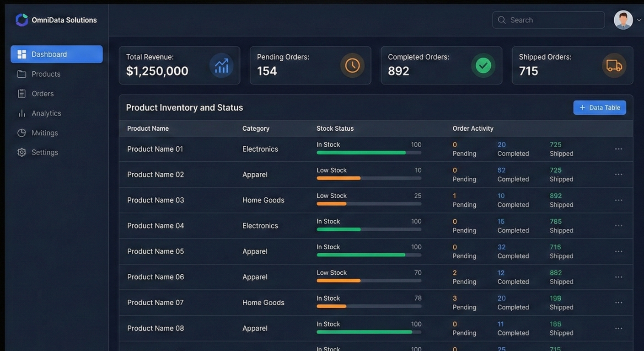The height and width of the screenshot is (351, 644).
Task: Select Dashboard in the sidebar
Action: click(x=56, y=54)
